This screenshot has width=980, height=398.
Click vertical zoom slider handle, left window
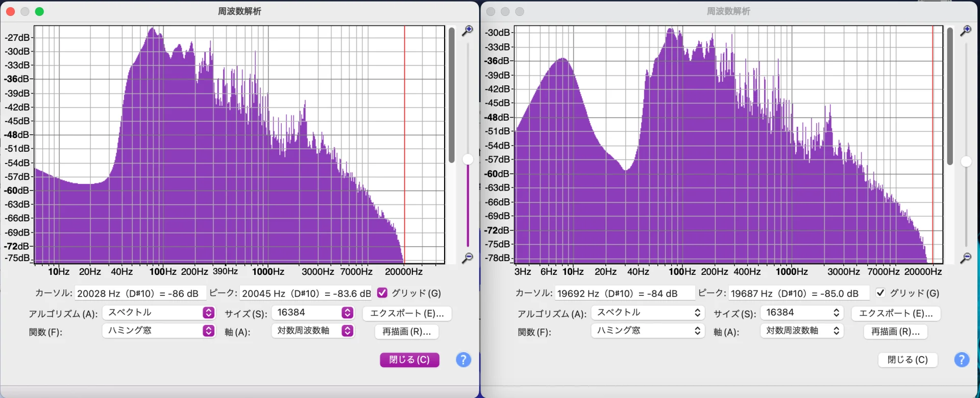tap(468, 159)
